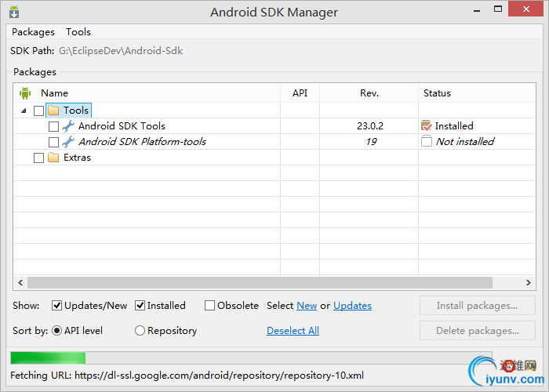Check the Tools group checkbox
This screenshot has height=392, width=549.
(39, 111)
